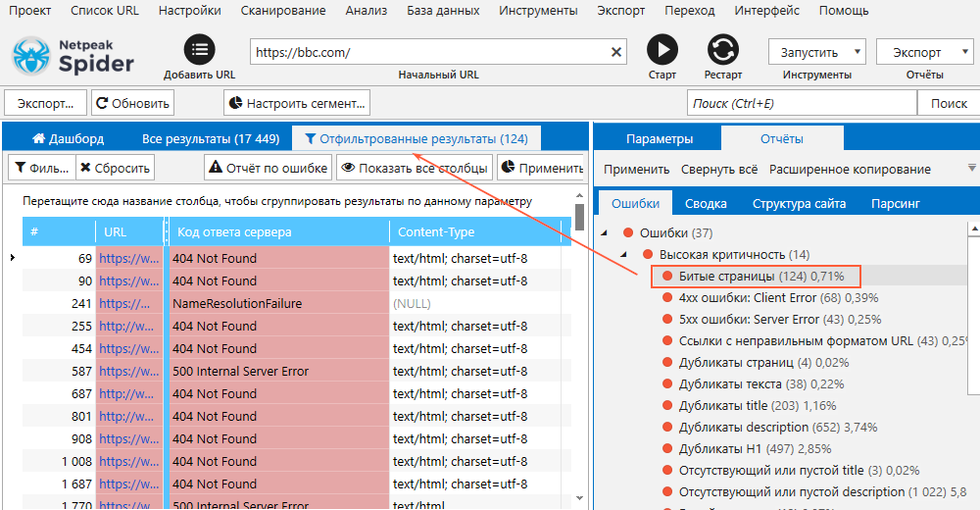Click the Add URL list icon

pyautogui.click(x=199, y=49)
